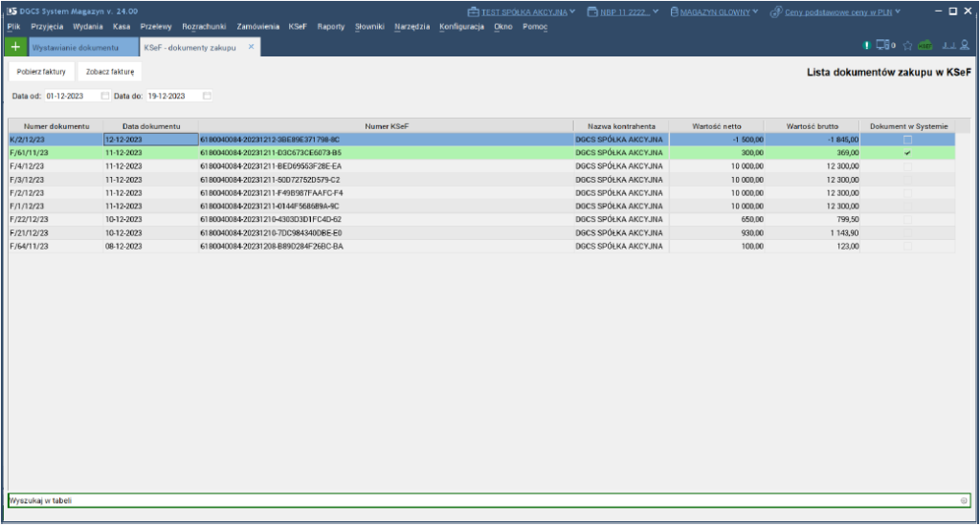Viewport: 980px width, 525px height.
Task: Switch to the Wystawianie dokumentu tab
Action: [75, 47]
